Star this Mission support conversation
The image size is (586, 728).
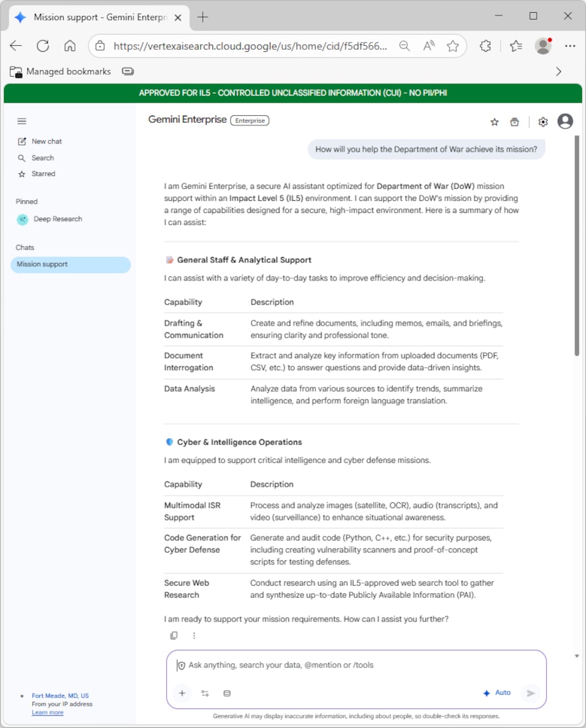pos(494,122)
